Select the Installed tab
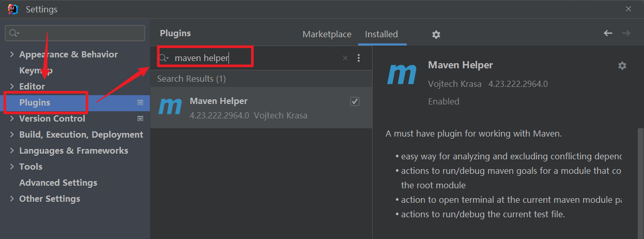Image resolution: width=644 pixels, height=239 pixels. tap(381, 34)
